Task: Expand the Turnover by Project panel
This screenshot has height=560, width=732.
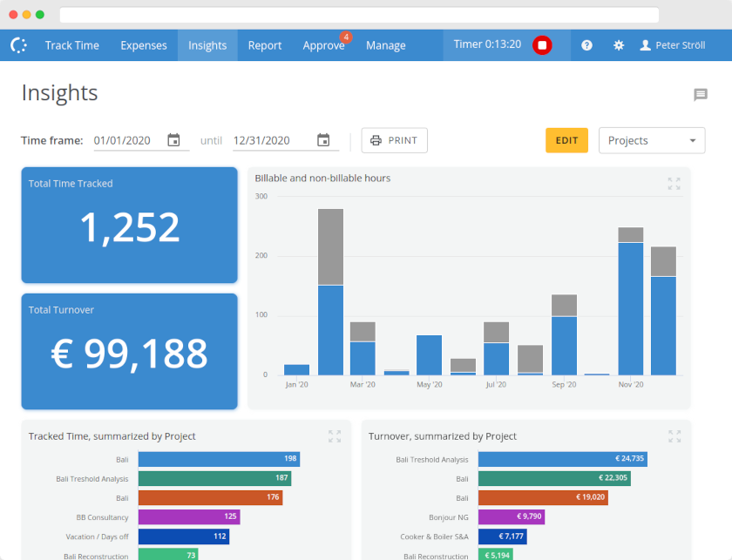Action: click(673, 436)
